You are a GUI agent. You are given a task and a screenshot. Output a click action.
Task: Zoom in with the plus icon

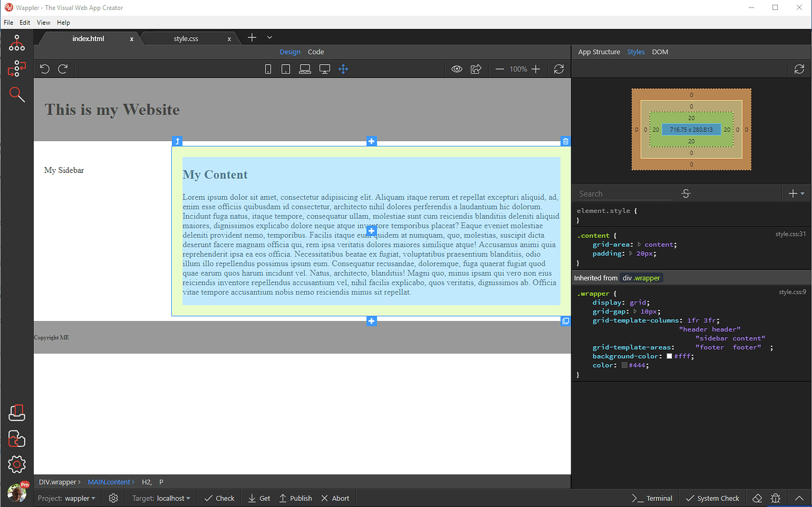point(535,69)
